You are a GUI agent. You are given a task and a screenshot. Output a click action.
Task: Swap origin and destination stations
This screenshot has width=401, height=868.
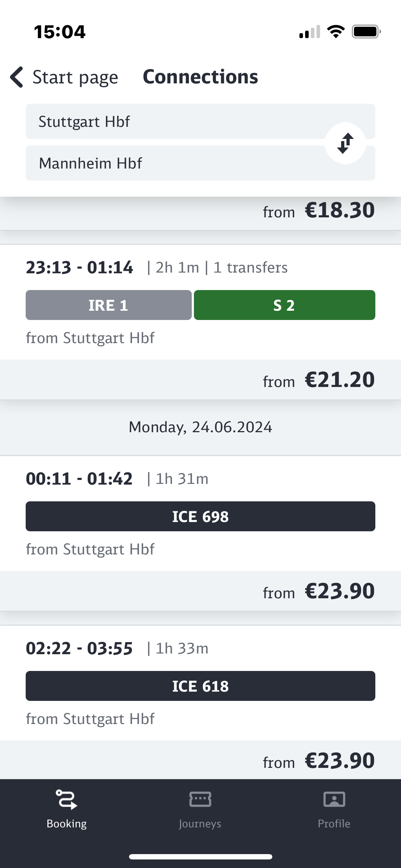[x=345, y=143]
